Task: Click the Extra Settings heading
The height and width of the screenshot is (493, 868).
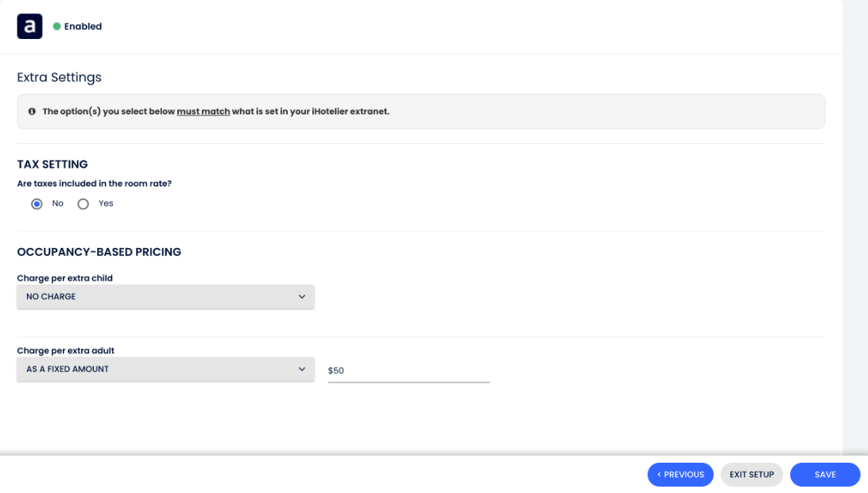Action: [60, 77]
